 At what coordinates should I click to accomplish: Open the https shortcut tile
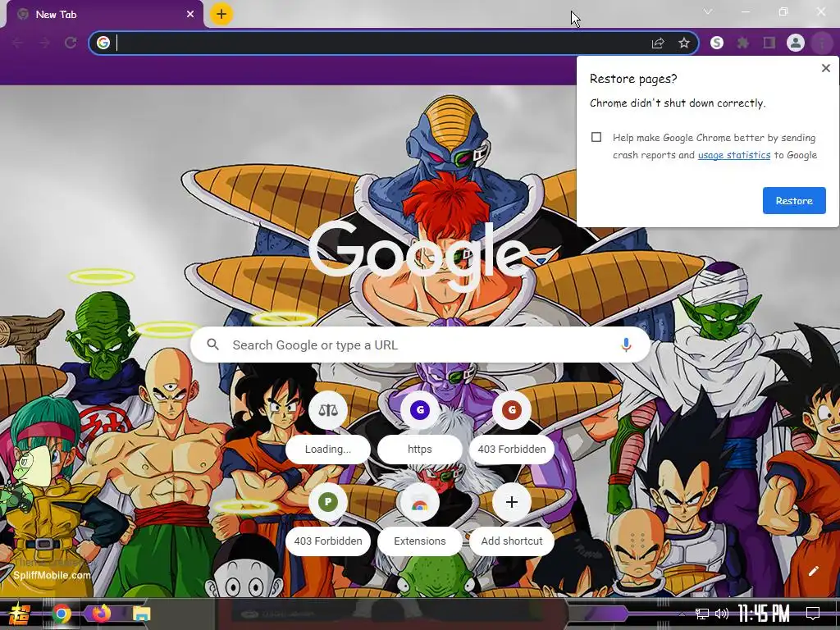tap(419, 426)
